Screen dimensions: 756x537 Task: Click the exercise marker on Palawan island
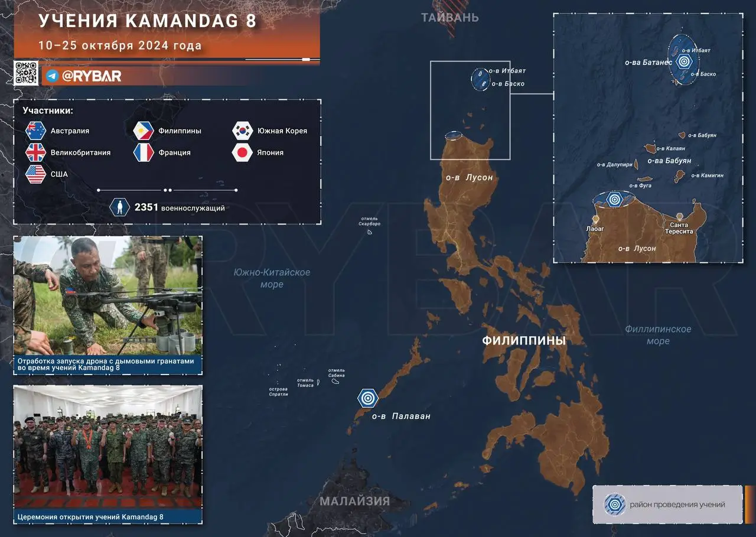[x=368, y=398]
